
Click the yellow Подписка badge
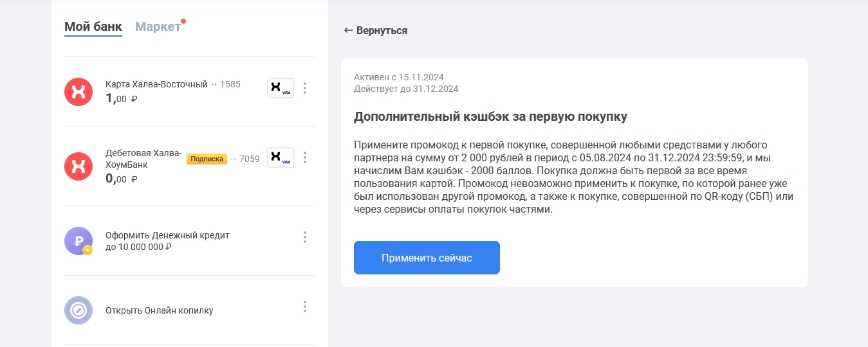click(x=207, y=159)
